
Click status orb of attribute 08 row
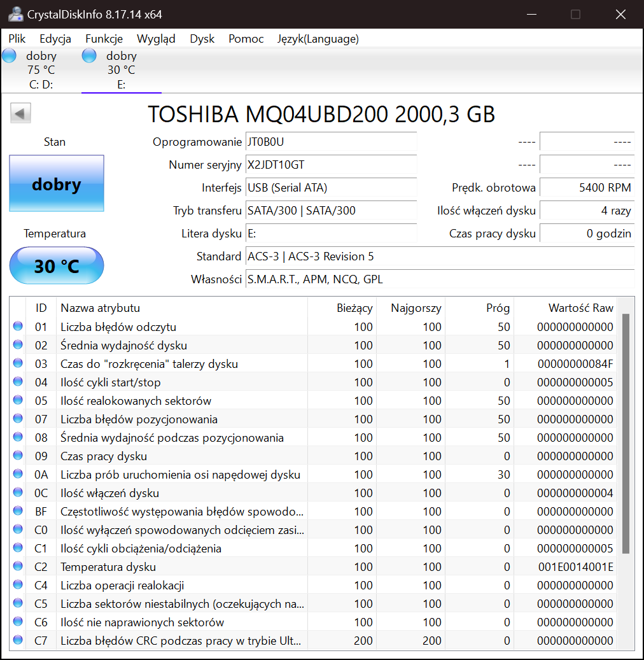[x=18, y=437]
